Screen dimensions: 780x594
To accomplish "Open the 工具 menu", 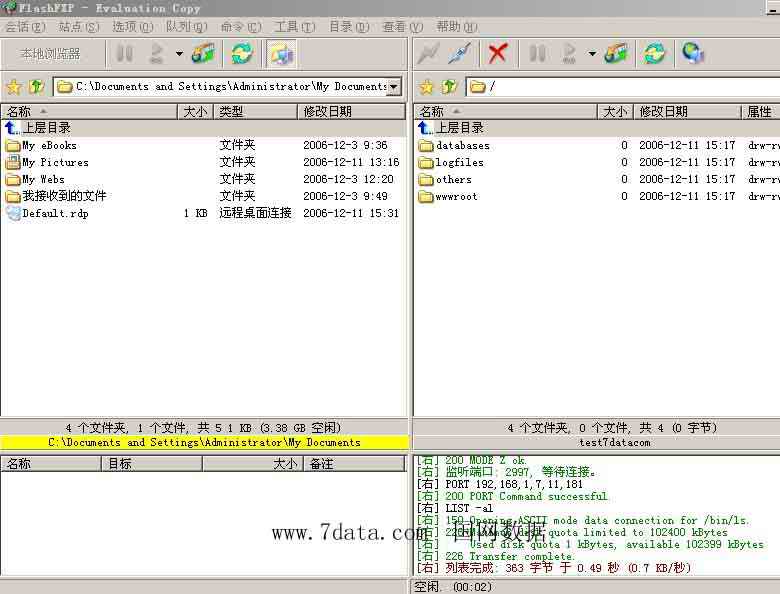I will (294, 26).
